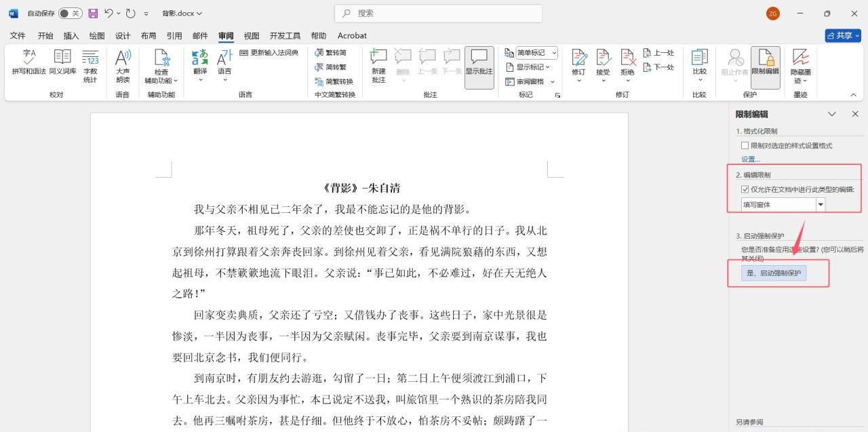Click the 搜索 search box
The image size is (868, 432).
pyautogui.click(x=437, y=12)
